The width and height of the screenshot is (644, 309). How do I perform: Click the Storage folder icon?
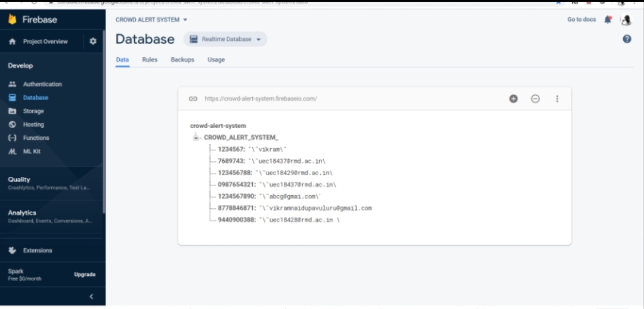point(13,111)
